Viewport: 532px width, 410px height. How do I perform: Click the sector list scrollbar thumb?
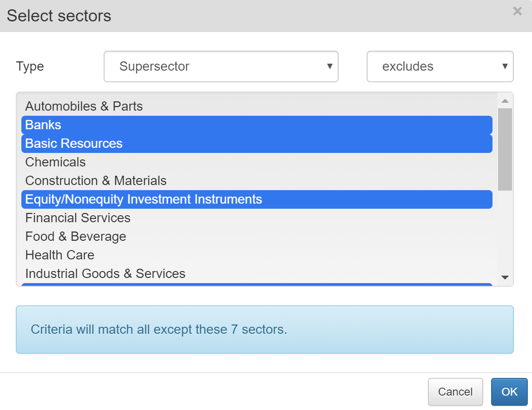pos(505,149)
